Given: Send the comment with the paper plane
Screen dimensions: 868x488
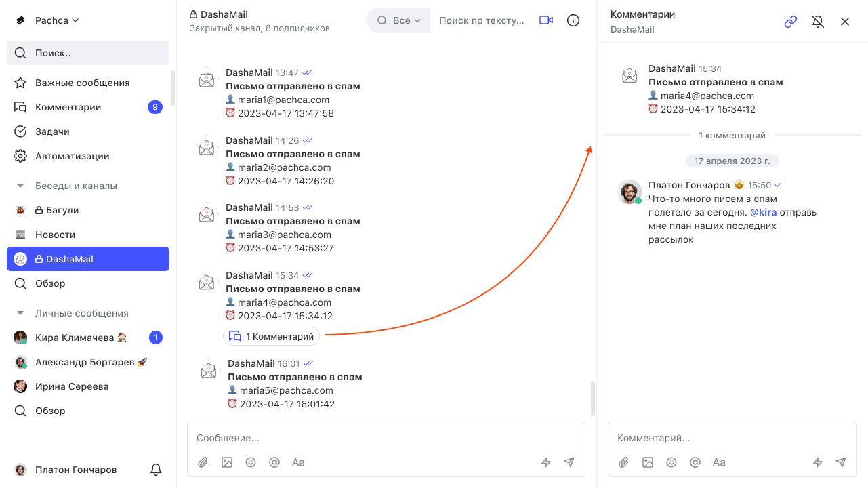Looking at the screenshot, I should tap(841, 462).
